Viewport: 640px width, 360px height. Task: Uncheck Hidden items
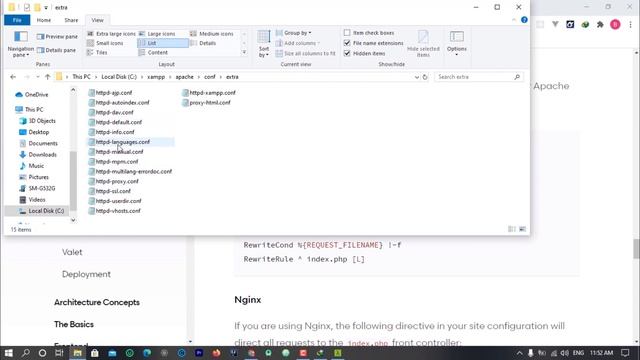[x=364, y=53]
